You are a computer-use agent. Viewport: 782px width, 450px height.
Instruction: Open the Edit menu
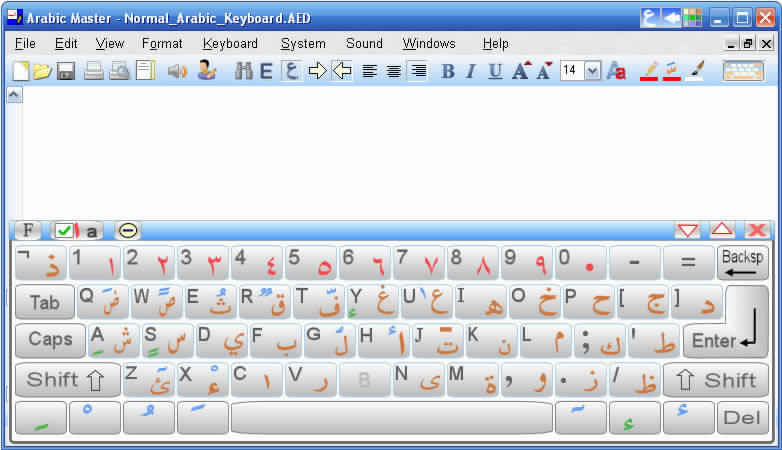(x=66, y=44)
